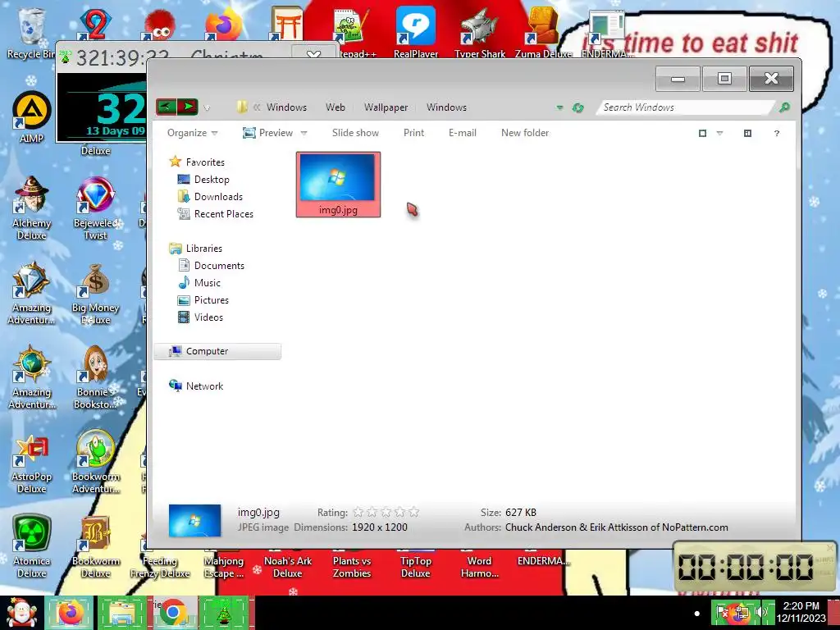Open the Music library
The width and height of the screenshot is (840, 630).
click(x=199, y=282)
